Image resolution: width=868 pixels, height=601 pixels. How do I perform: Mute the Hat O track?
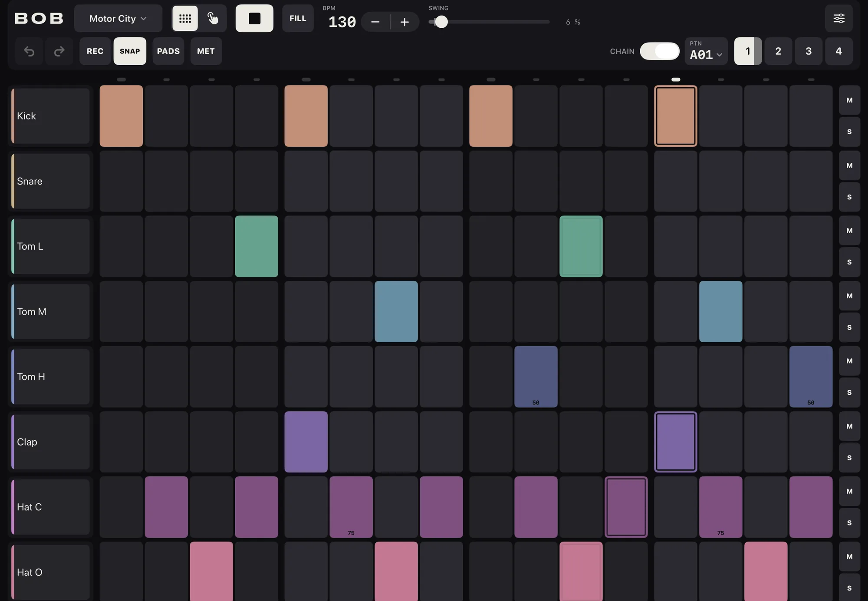(849, 556)
